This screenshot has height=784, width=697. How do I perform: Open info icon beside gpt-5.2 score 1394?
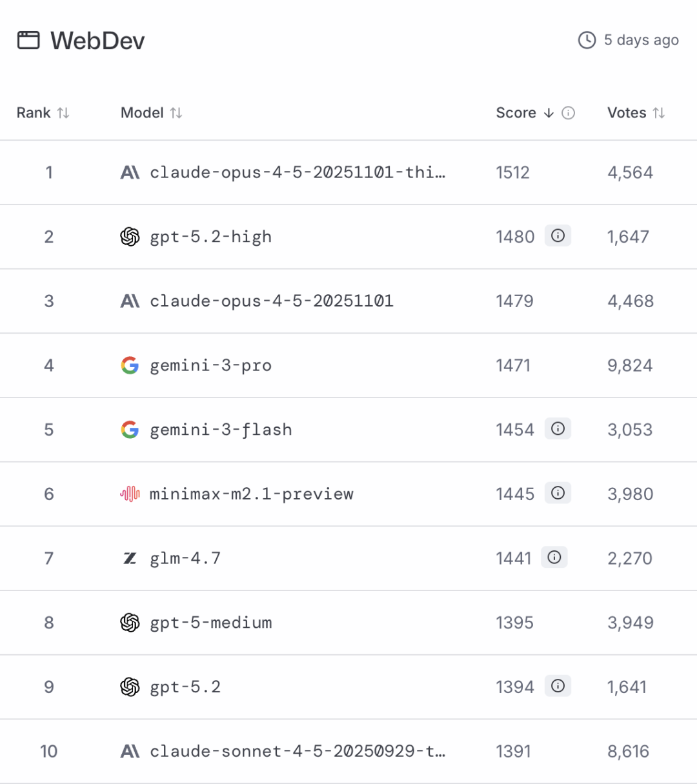coord(558,686)
